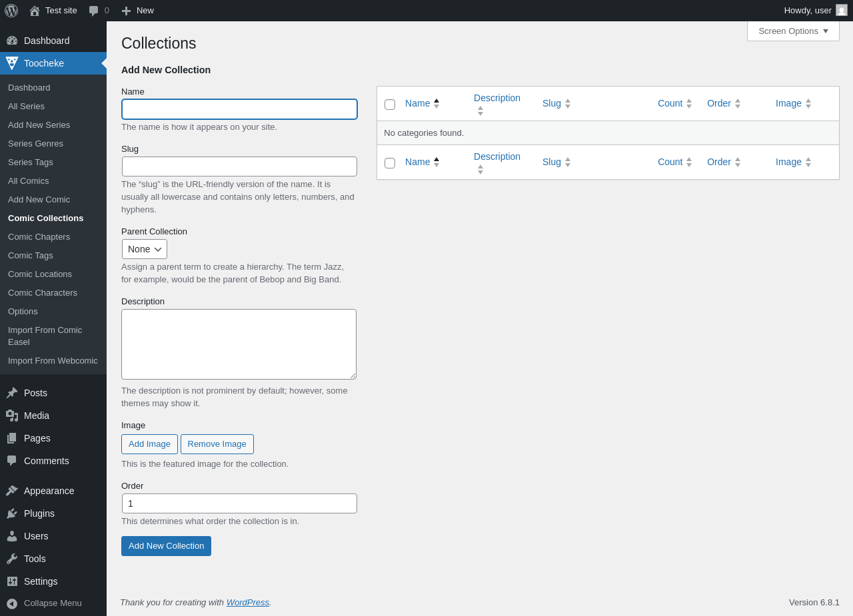Click the Toocheke logo icon in sidebar
The height and width of the screenshot is (616, 853).
[12, 63]
